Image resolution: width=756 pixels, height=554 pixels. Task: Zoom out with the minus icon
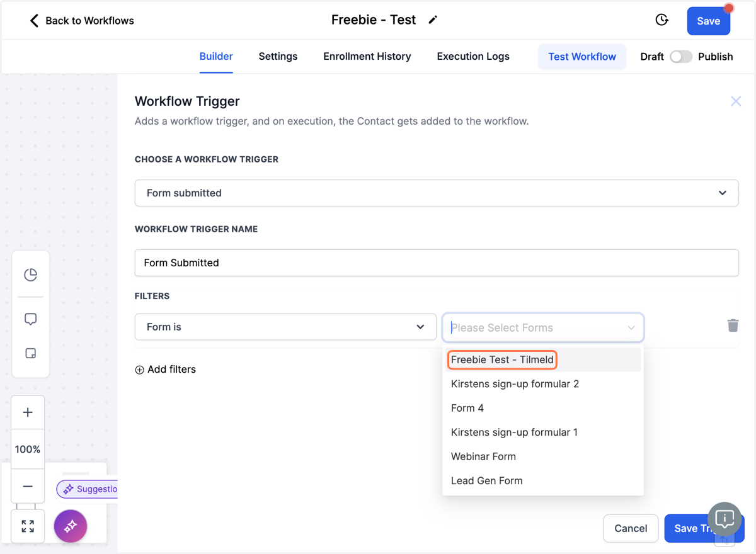point(28,487)
